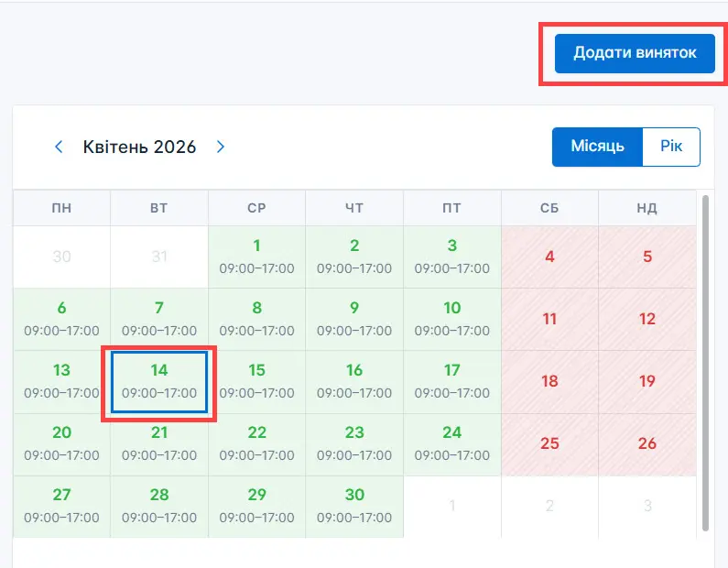This screenshot has width=728, height=568.
Task: Open the Квітень 2026 month title
Action: pyautogui.click(x=139, y=147)
